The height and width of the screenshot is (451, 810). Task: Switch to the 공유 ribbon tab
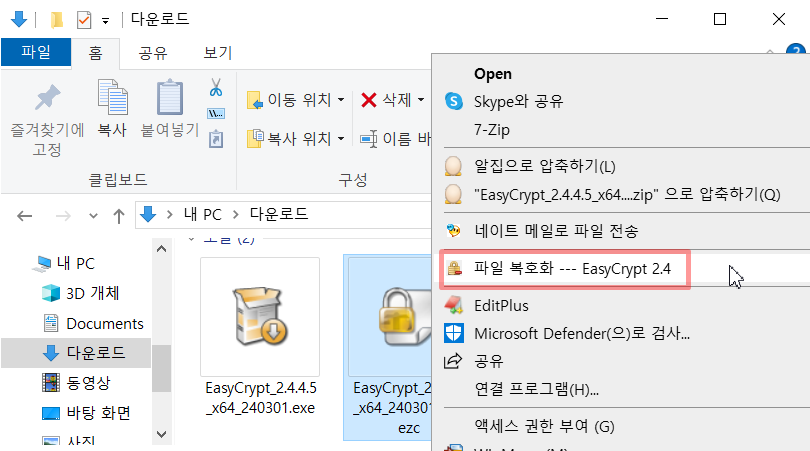(153, 53)
